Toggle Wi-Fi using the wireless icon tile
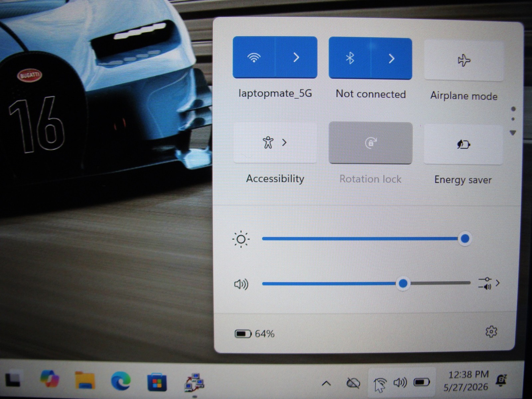Viewport: 532px width, 399px height. (254, 58)
